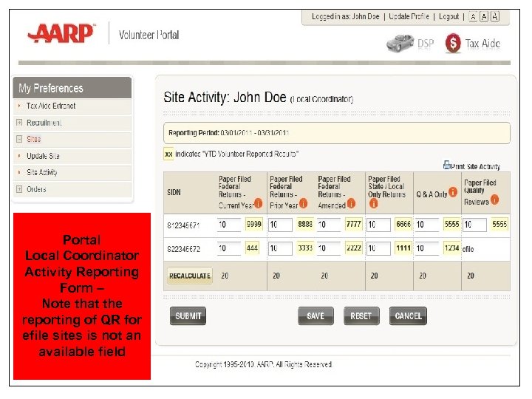Expand the Orders section
The height and width of the screenshot is (399, 532).
point(19,189)
